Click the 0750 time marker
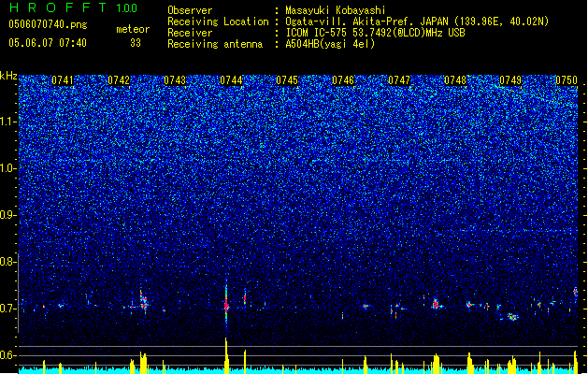The image size is (588, 374). point(566,80)
